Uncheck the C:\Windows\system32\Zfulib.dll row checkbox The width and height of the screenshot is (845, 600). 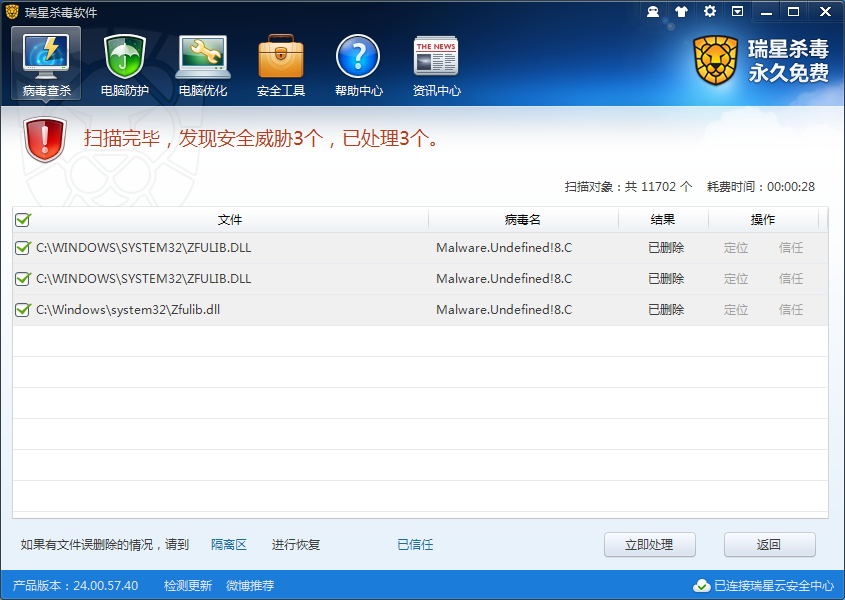click(23, 310)
